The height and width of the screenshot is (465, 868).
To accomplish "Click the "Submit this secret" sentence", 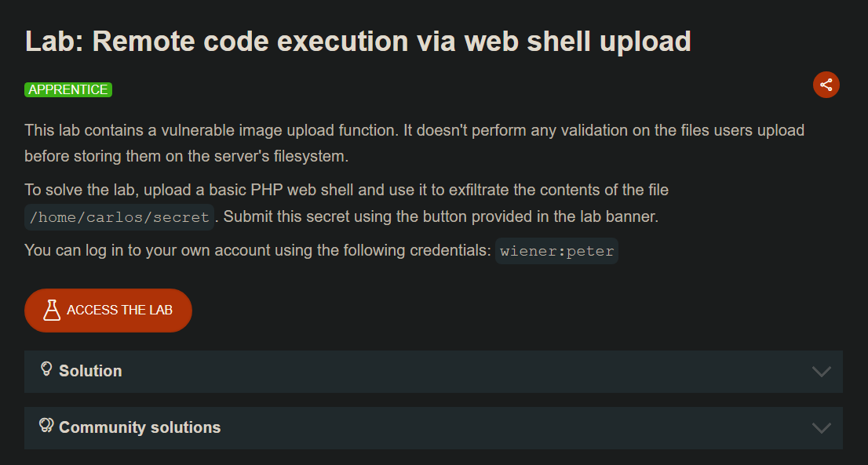I will pyautogui.click(x=439, y=216).
